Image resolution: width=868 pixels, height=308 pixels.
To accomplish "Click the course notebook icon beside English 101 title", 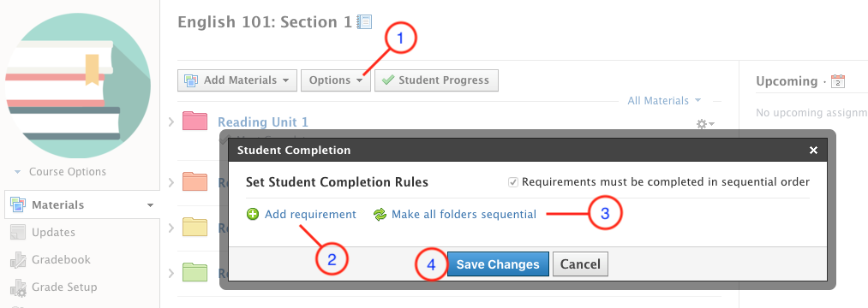I will (364, 22).
